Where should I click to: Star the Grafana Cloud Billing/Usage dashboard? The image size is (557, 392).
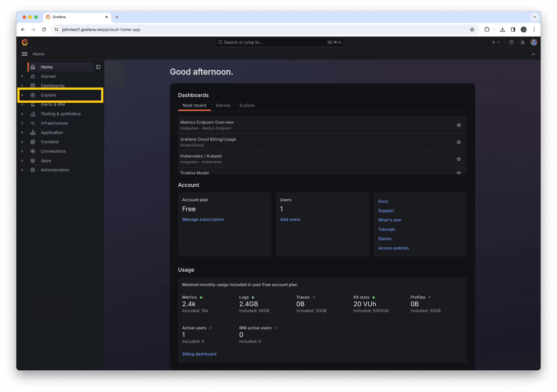pyautogui.click(x=459, y=142)
